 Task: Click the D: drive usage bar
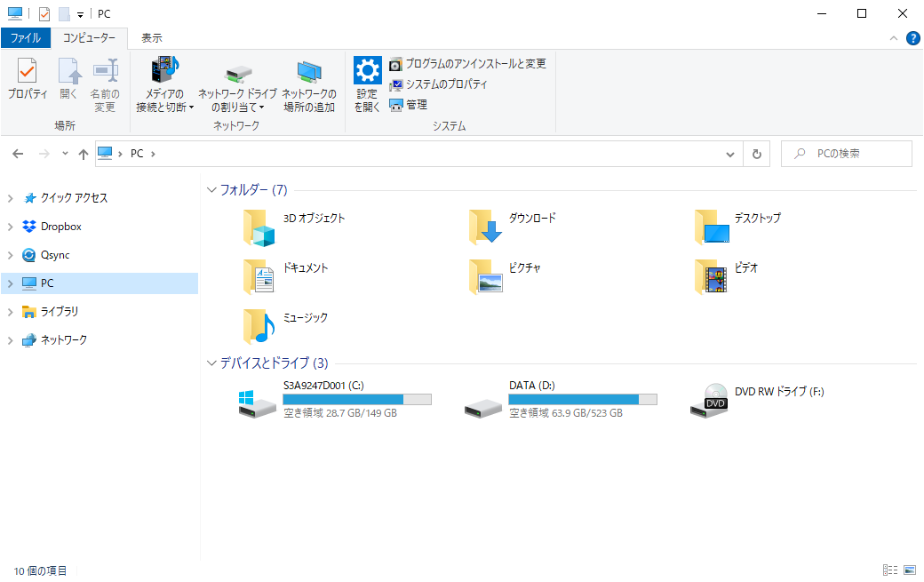[x=583, y=399]
